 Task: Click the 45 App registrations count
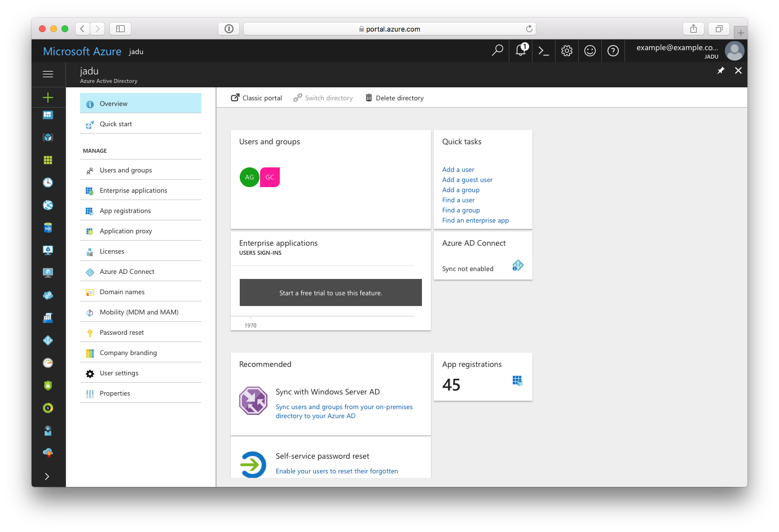[x=451, y=385]
